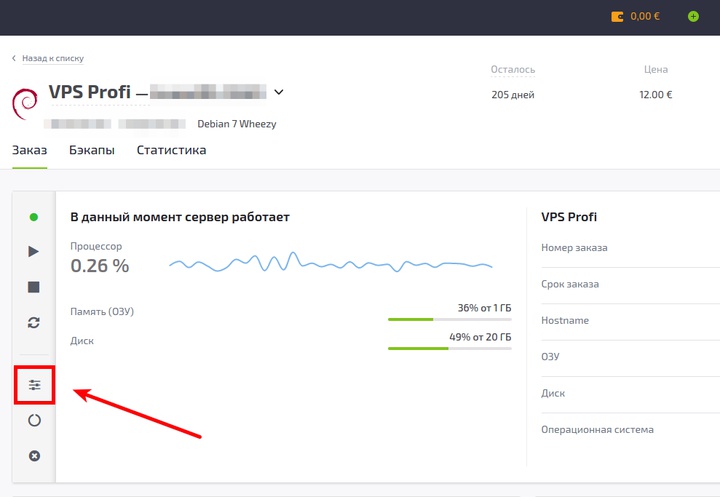The width and height of the screenshot is (720, 497).
Task: Click the Операционная система row
Action: (x=630, y=429)
